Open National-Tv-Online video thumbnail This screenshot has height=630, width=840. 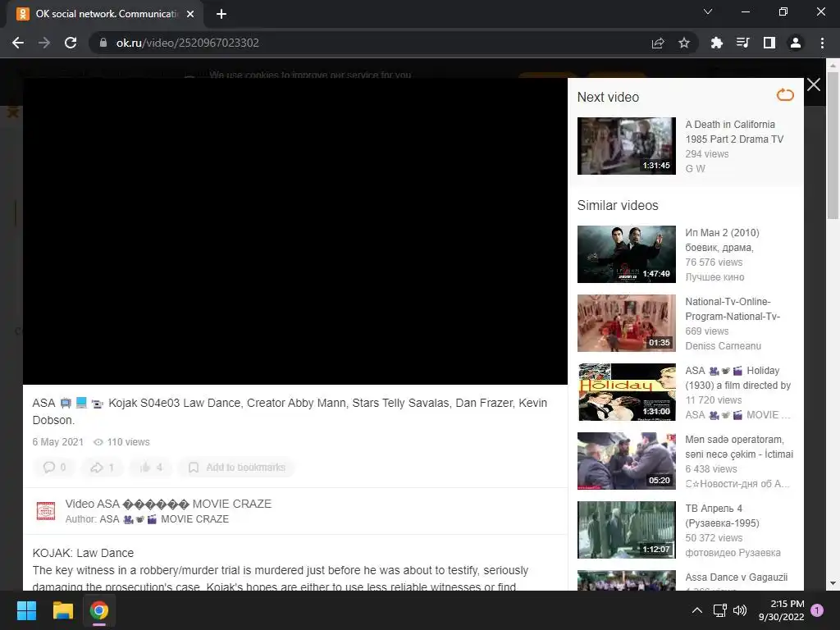626,323
